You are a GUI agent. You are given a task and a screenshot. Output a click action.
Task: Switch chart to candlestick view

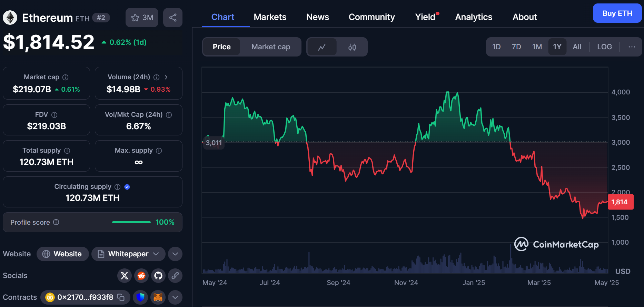click(352, 47)
